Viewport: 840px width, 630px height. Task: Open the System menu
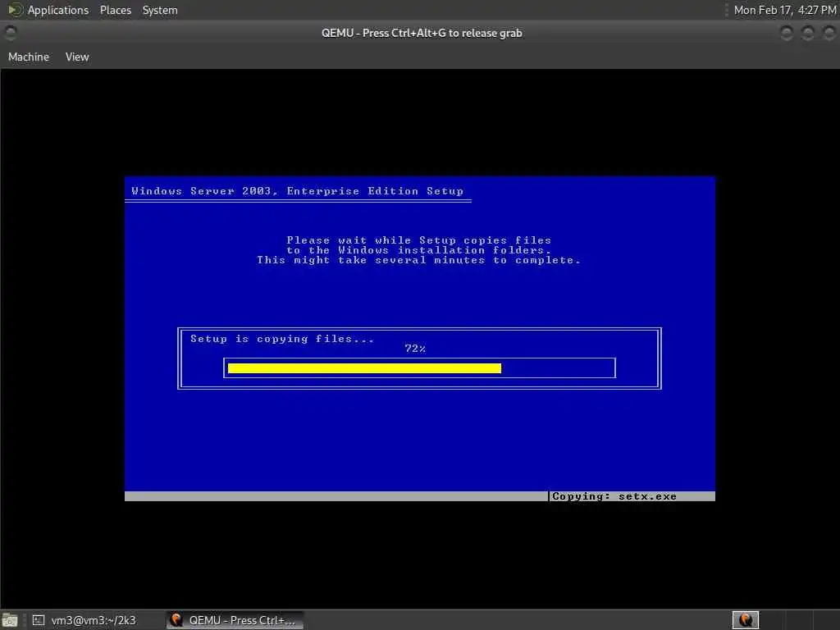click(x=160, y=10)
